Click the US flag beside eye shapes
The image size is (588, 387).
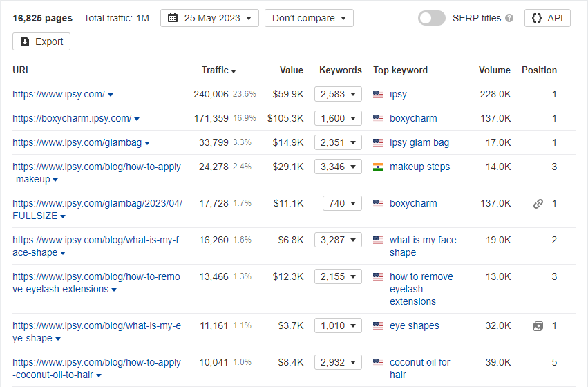point(378,325)
